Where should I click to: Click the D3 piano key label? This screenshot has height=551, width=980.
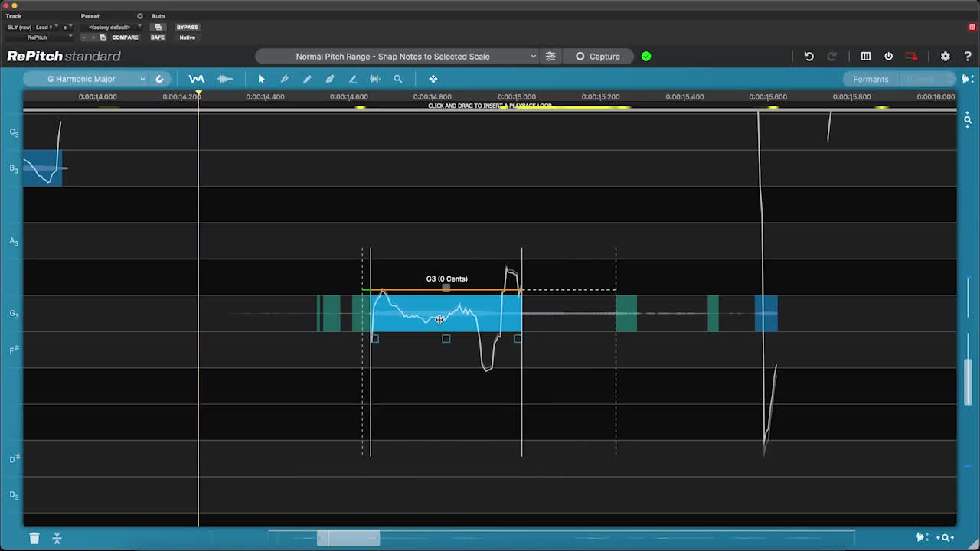click(x=14, y=495)
